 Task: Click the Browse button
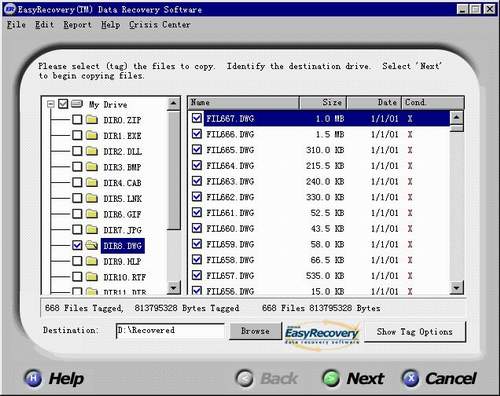[255, 331]
